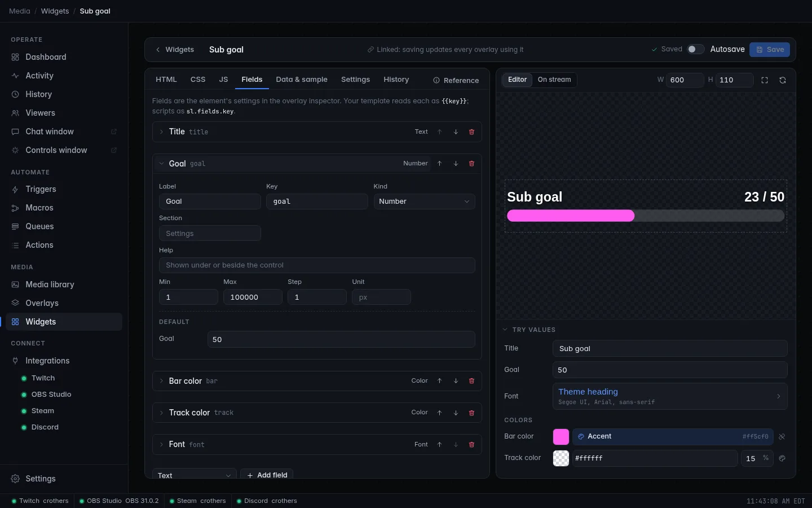Delete the Title field with its trash icon
812x508 pixels.
[472, 132]
